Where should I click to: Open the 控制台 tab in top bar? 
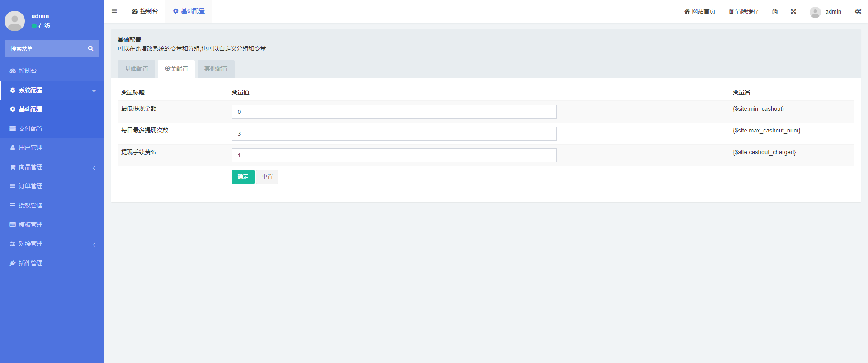pos(145,11)
